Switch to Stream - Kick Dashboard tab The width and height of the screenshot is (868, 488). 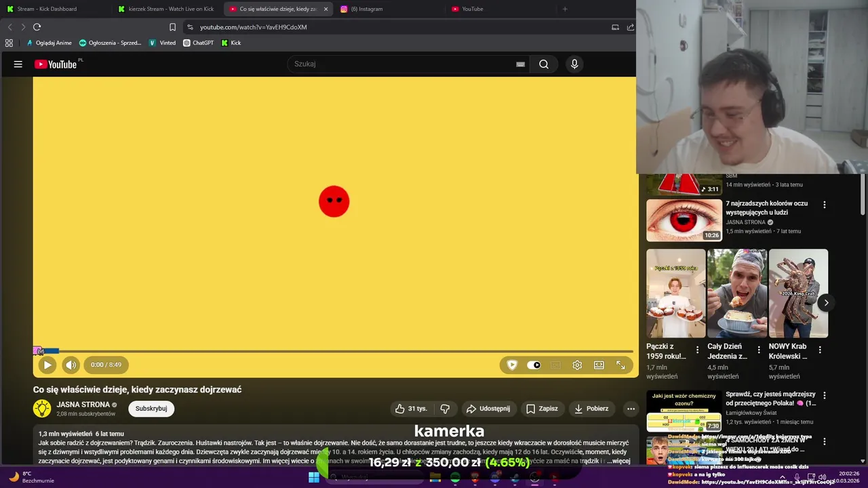click(47, 9)
